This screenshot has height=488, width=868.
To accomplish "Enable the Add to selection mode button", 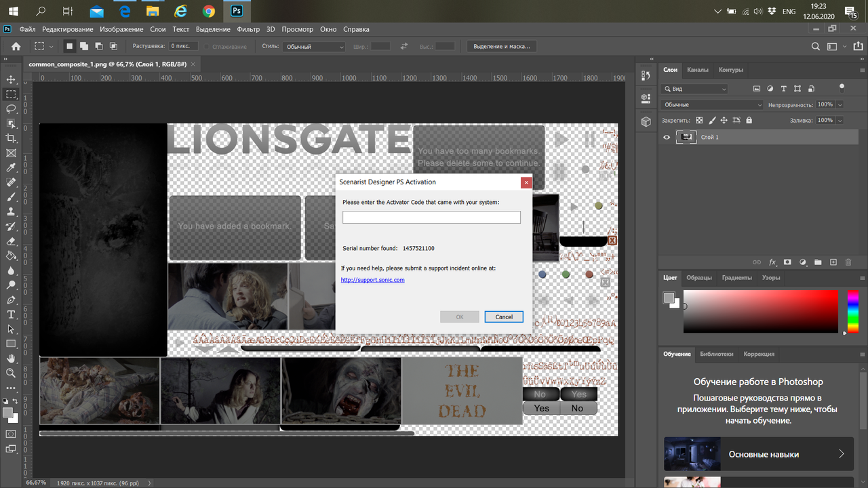I will pyautogui.click(x=83, y=46).
